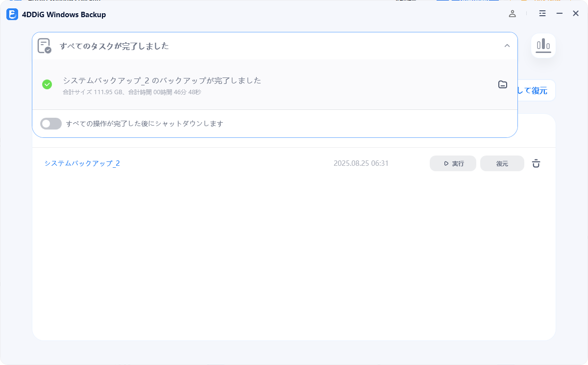The image size is (588, 365).
Task: Open the folder for the completed backup
Action: coord(503,84)
